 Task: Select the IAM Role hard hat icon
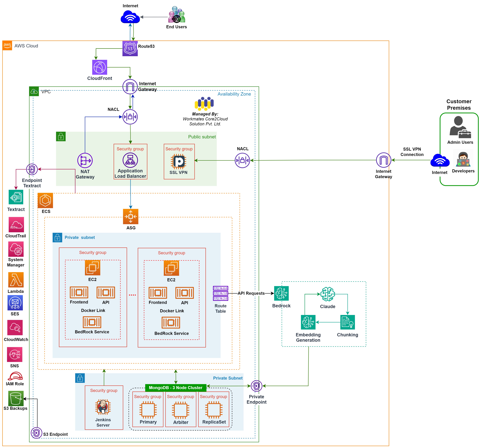pyautogui.click(x=15, y=376)
